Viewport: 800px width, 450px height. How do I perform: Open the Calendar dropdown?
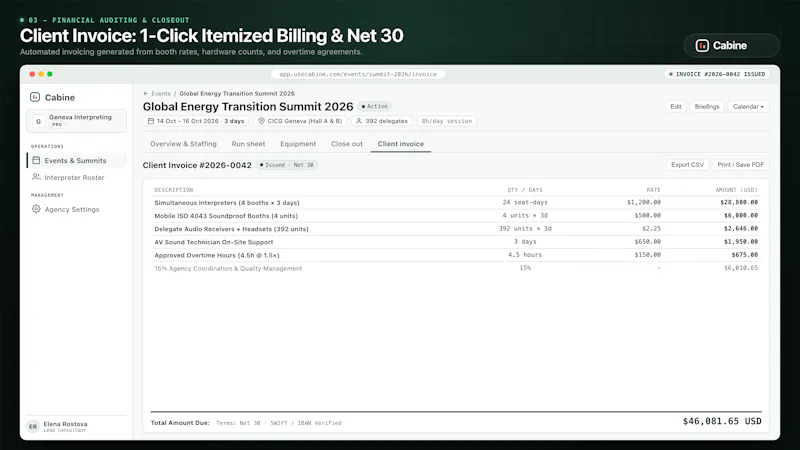pos(748,107)
